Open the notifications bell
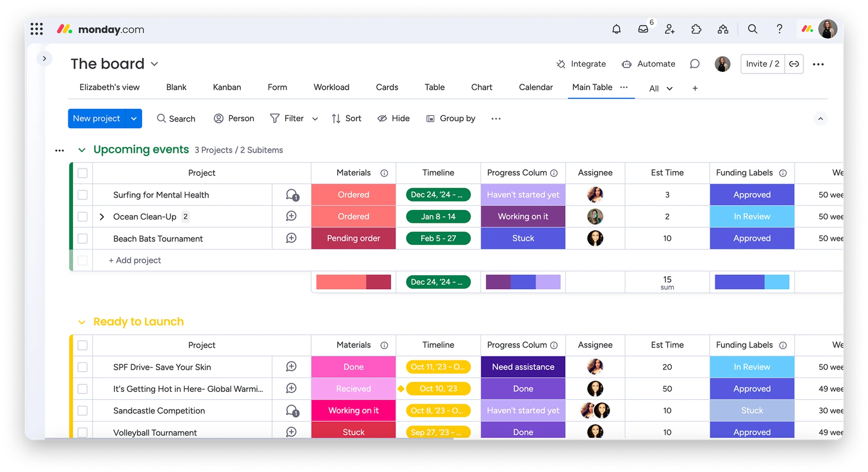The image size is (868, 472). coord(616,29)
